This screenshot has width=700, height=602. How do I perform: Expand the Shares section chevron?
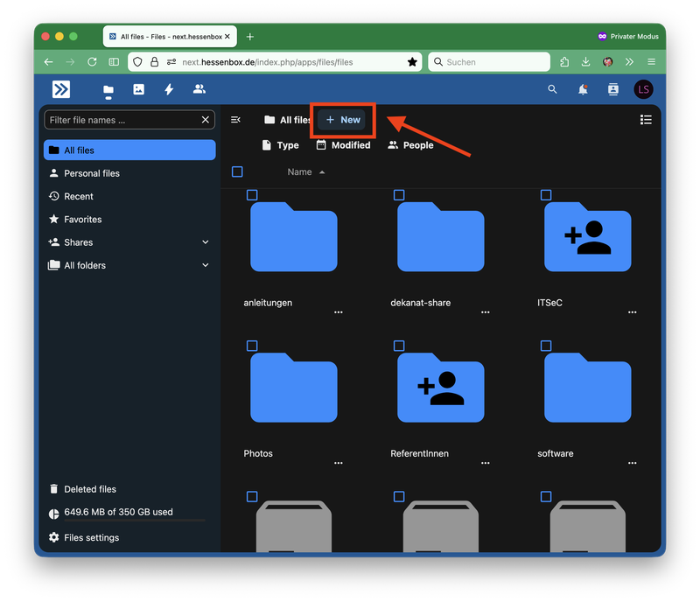tap(206, 242)
